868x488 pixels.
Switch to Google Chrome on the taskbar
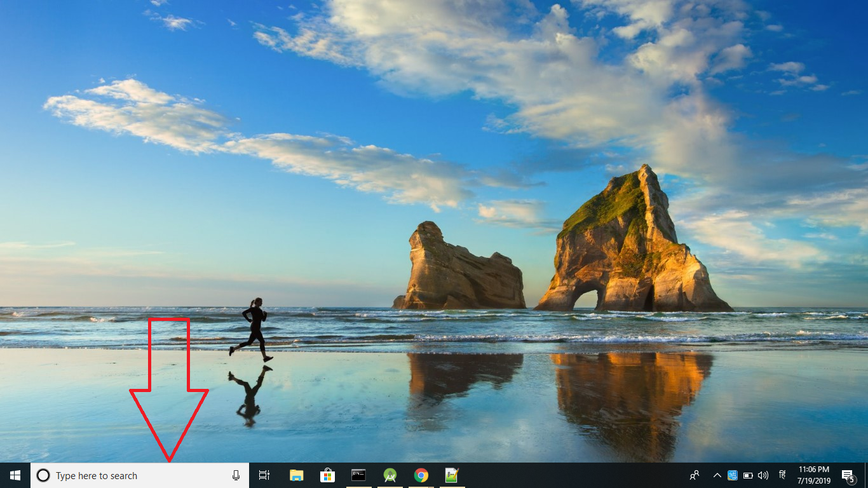point(421,475)
